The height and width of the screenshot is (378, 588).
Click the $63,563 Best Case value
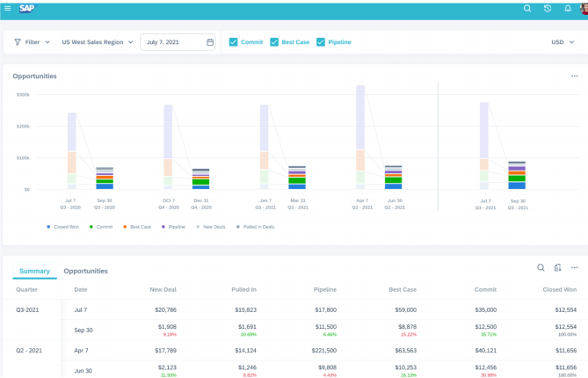[x=406, y=350]
